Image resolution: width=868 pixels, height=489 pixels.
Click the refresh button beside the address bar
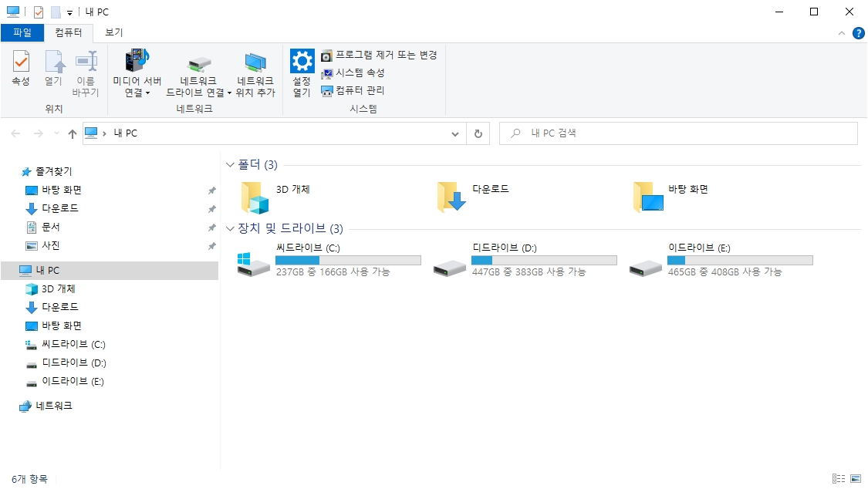(478, 133)
